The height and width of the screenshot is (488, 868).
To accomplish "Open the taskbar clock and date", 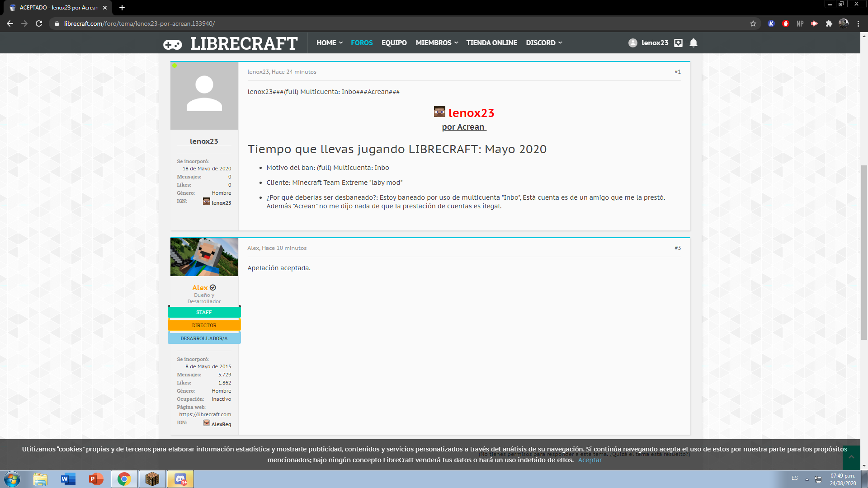I will pyautogui.click(x=843, y=479).
